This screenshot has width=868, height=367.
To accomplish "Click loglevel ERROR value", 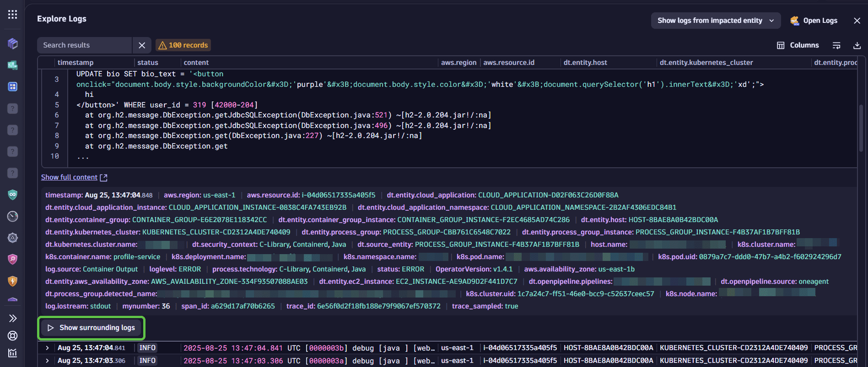I will click(190, 269).
